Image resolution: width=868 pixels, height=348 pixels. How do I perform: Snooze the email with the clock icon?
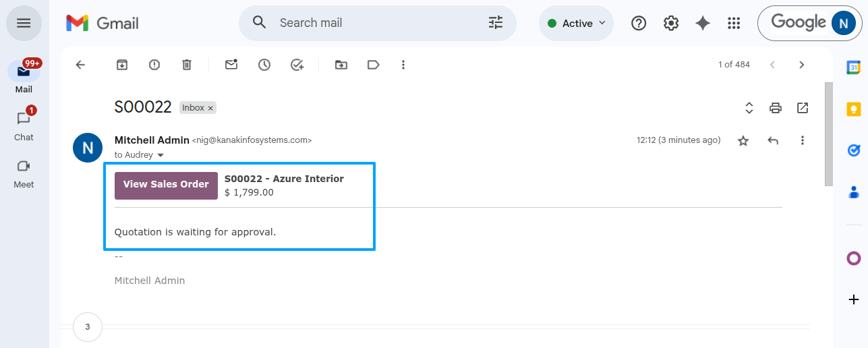pyautogui.click(x=264, y=65)
